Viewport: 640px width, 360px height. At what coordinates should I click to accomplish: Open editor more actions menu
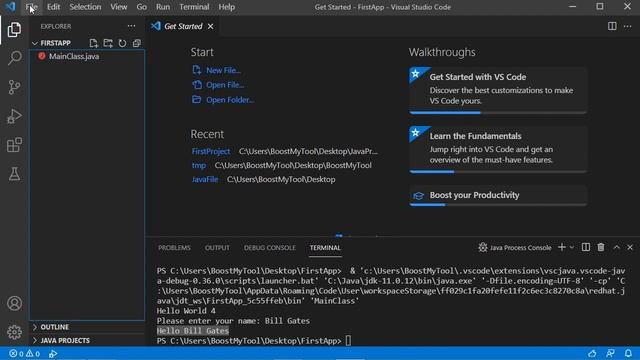tap(627, 26)
